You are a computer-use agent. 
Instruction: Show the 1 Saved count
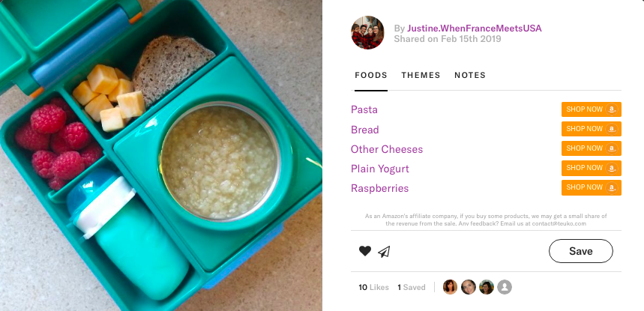tap(411, 287)
